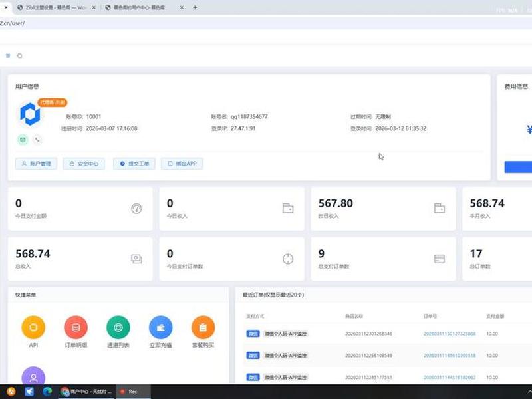Image resolution: width=532 pixels, height=399 pixels.
Task: Open order link 2026031115012732​3868
Action: click(450, 334)
